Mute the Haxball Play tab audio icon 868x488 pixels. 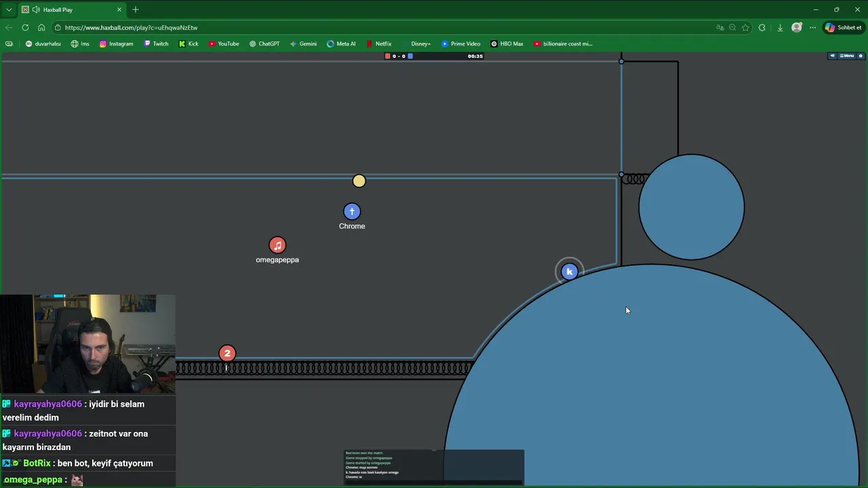[x=35, y=9]
